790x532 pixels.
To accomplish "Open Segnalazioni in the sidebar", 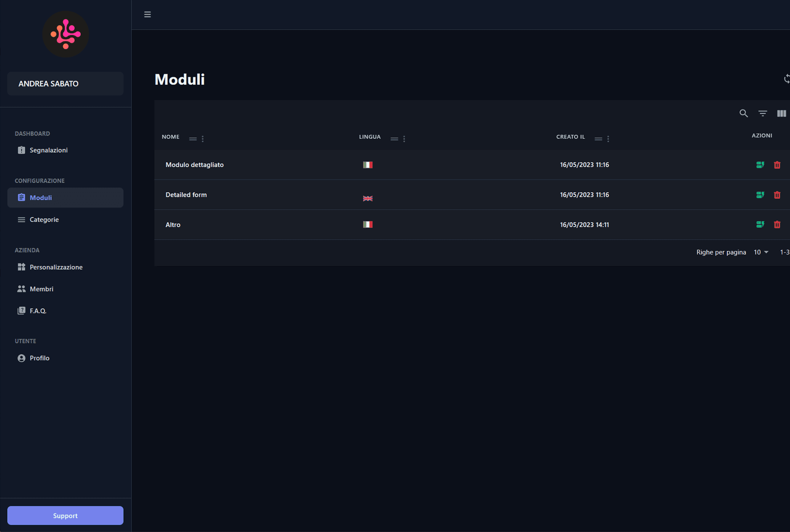I will (65, 150).
